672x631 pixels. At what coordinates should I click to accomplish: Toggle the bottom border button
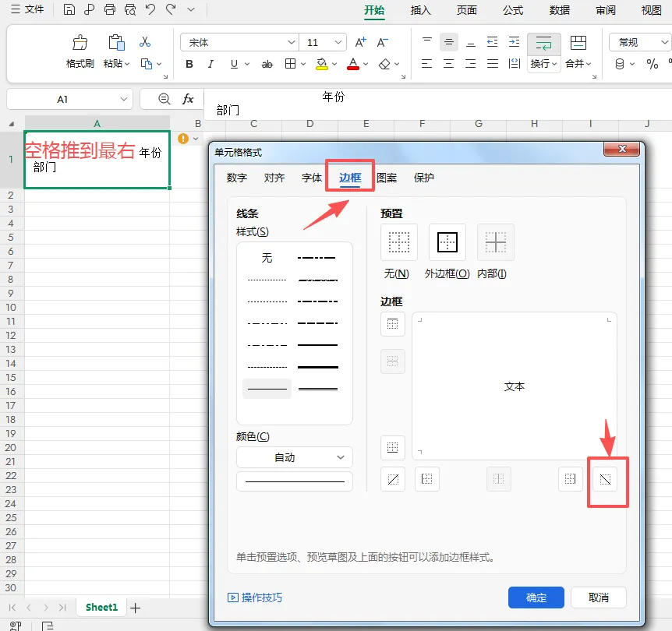click(393, 448)
